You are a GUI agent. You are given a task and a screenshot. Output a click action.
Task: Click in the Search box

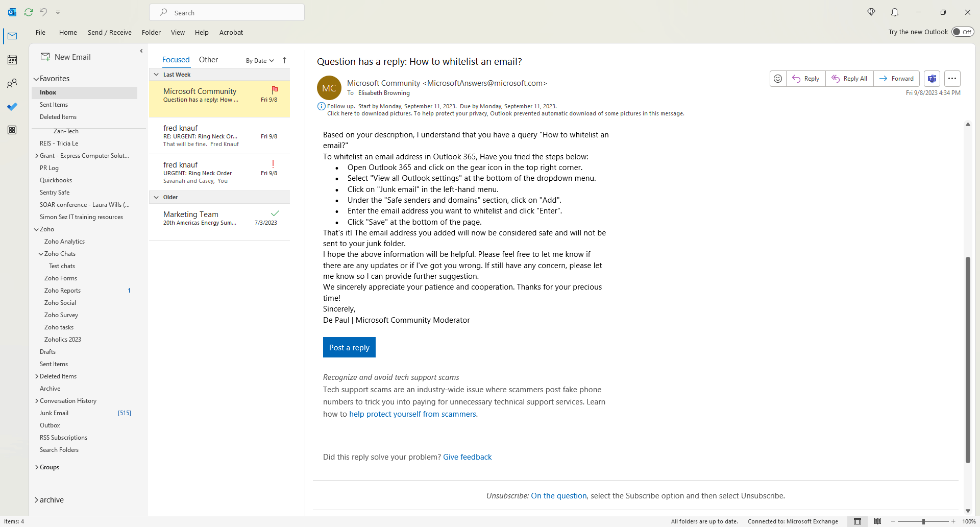click(x=227, y=12)
